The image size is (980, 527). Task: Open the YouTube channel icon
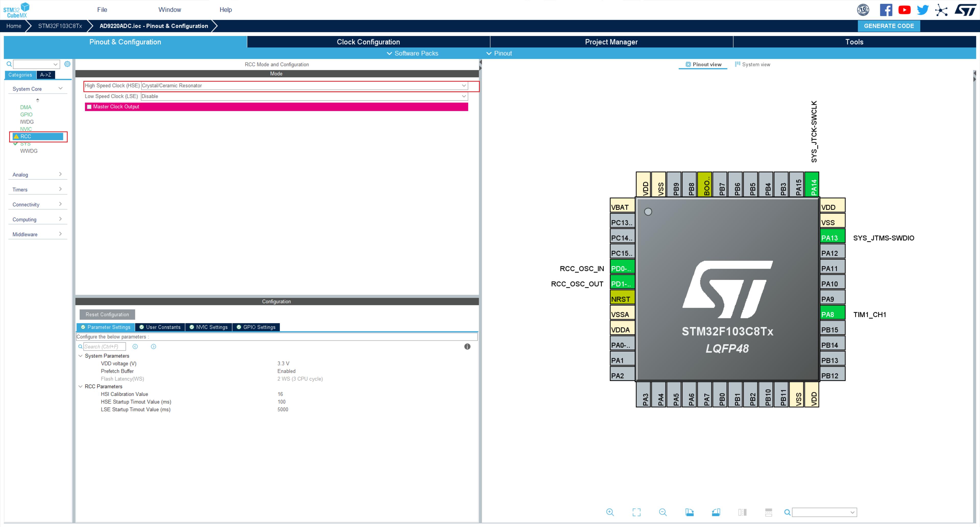pos(904,10)
